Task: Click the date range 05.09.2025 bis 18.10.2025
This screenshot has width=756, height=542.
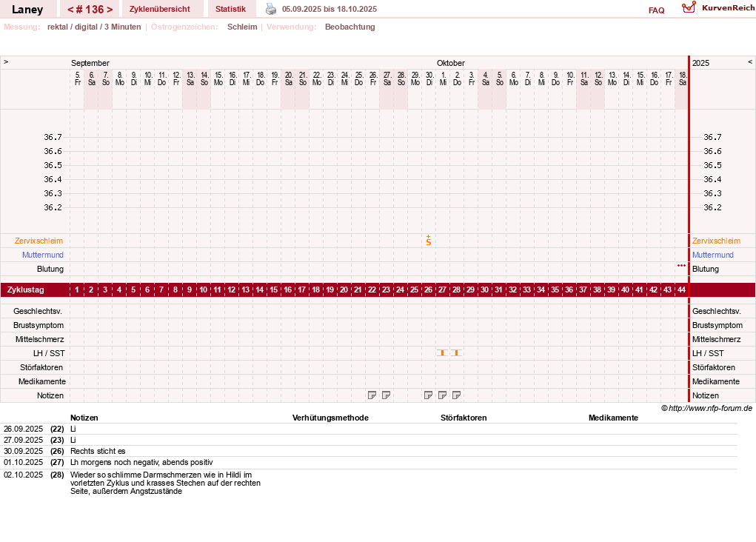Action: click(330, 9)
